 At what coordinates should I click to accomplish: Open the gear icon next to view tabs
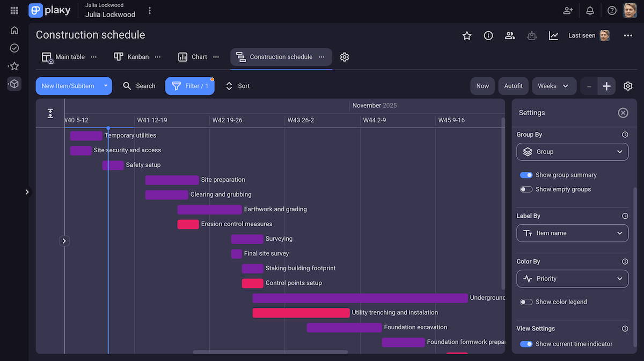pyautogui.click(x=345, y=57)
